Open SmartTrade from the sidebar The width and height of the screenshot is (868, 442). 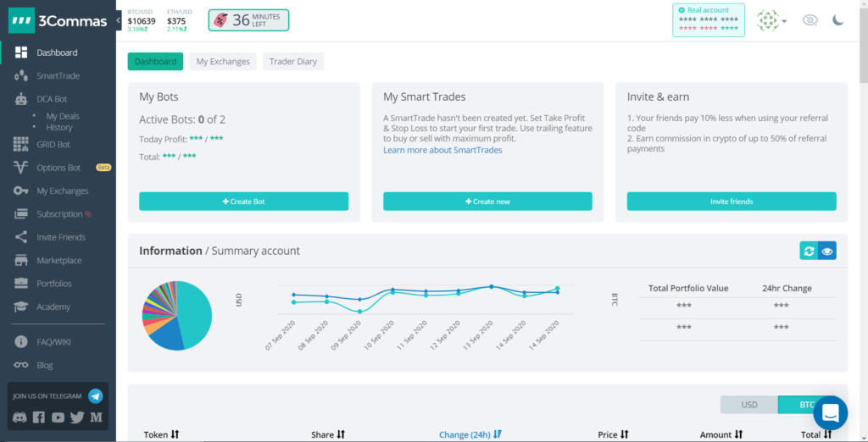[58, 76]
